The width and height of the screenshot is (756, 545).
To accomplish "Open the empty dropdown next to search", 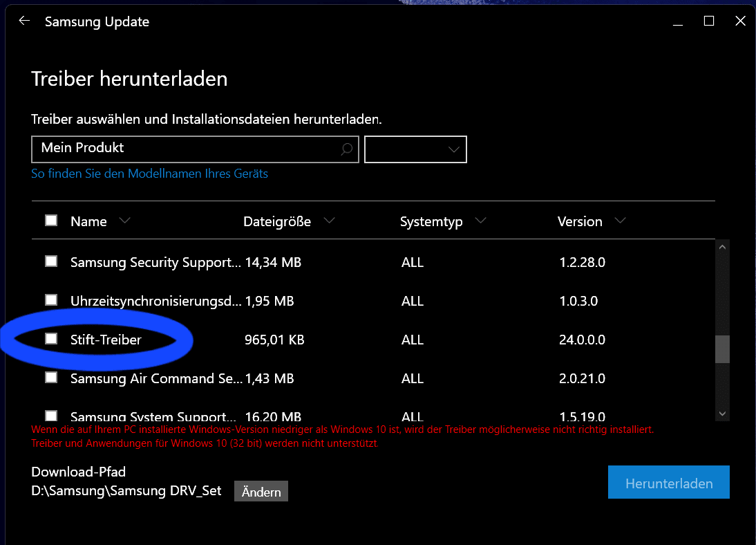I will (x=415, y=149).
